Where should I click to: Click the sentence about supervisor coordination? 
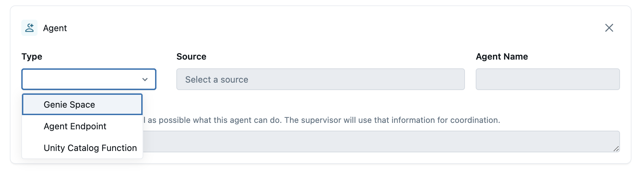tap(392, 120)
